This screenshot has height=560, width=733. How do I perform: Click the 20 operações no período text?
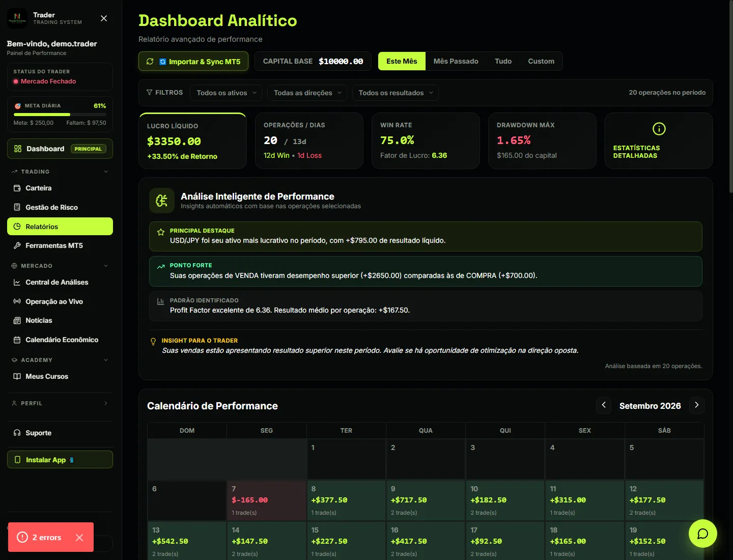click(x=667, y=93)
